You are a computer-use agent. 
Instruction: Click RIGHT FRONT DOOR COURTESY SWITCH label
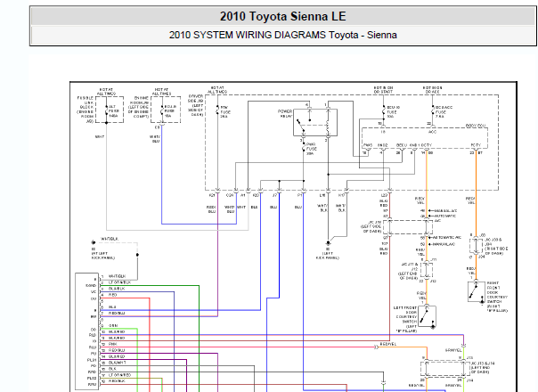point(497,297)
